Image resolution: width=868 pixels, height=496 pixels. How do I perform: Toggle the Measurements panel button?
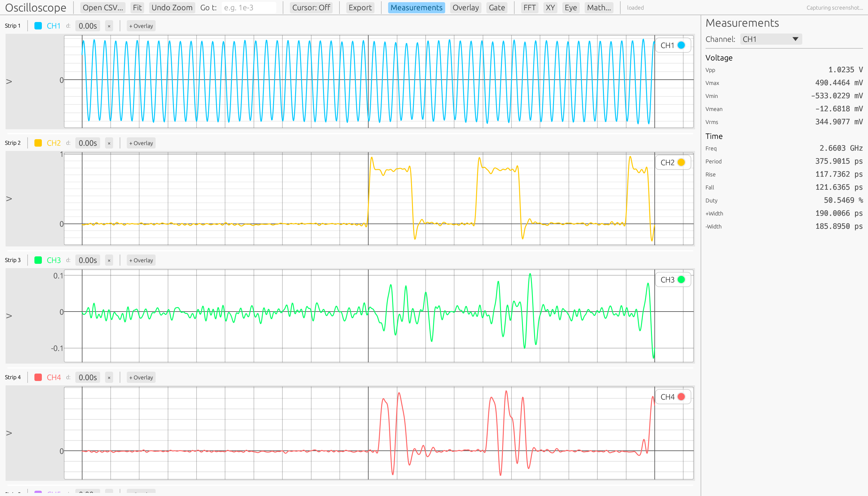coord(416,7)
